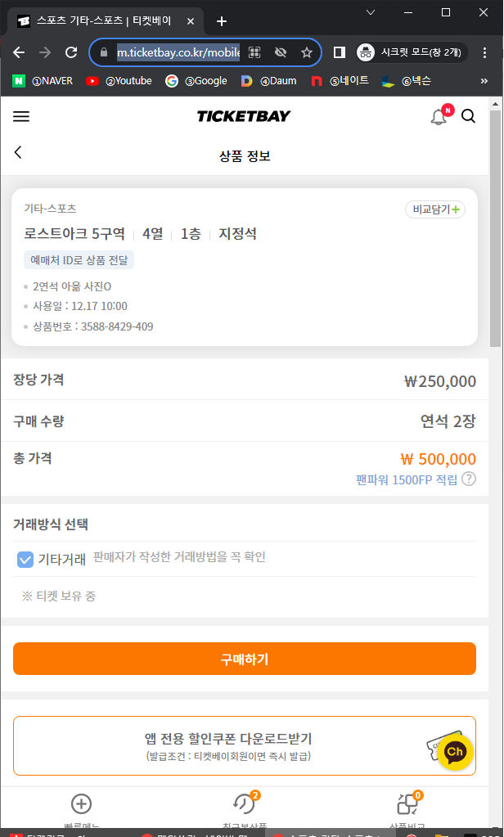Expand the bookmarks overflow chevron
The width and height of the screenshot is (504, 837).
484,81
